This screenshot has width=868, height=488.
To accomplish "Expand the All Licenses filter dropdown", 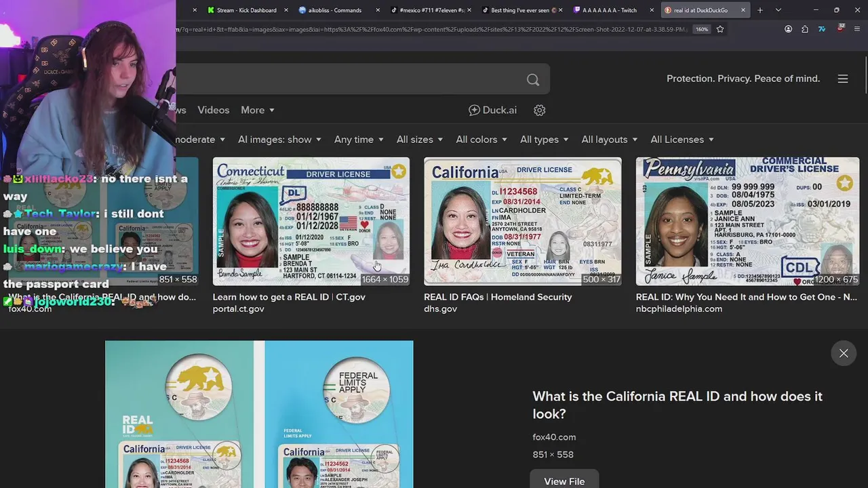I will 682,139.
